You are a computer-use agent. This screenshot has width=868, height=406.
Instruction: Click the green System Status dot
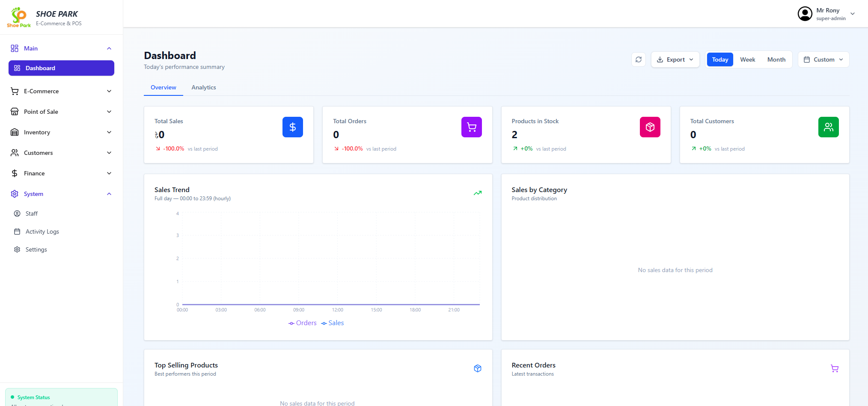coord(12,397)
